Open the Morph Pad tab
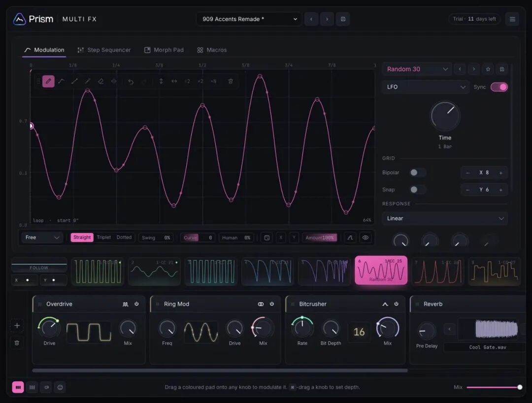This screenshot has height=403, width=532. [x=164, y=50]
